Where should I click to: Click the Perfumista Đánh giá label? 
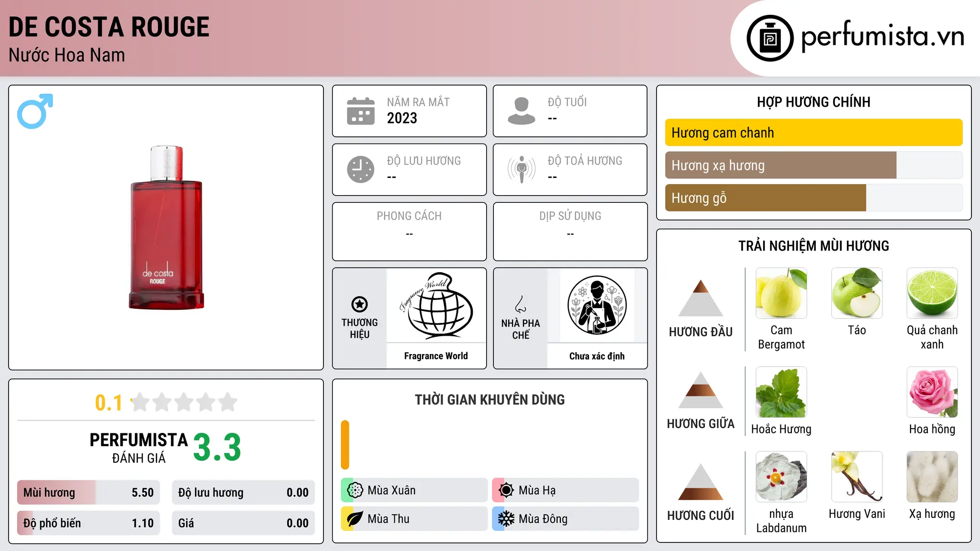[x=139, y=448]
